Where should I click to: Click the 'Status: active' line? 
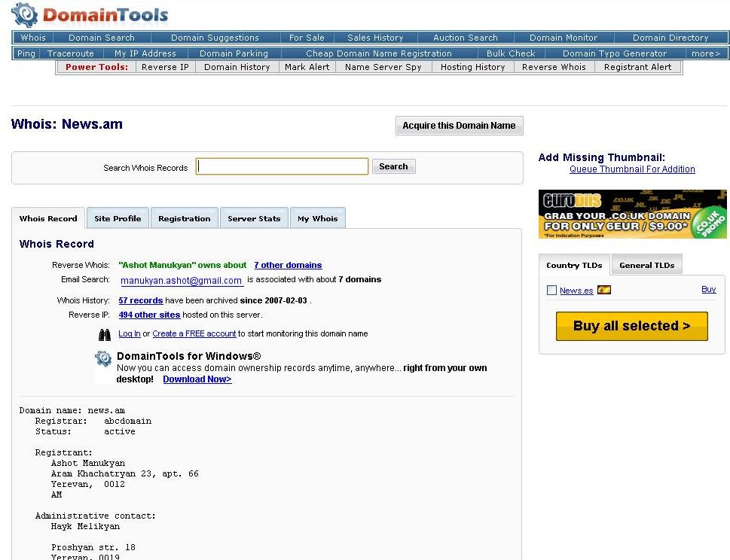click(x=86, y=431)
